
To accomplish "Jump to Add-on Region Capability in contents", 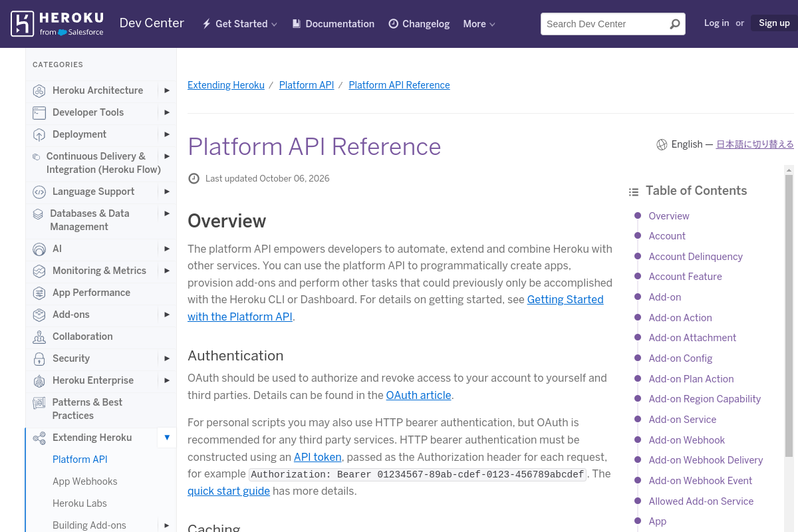I will [705, 399].
